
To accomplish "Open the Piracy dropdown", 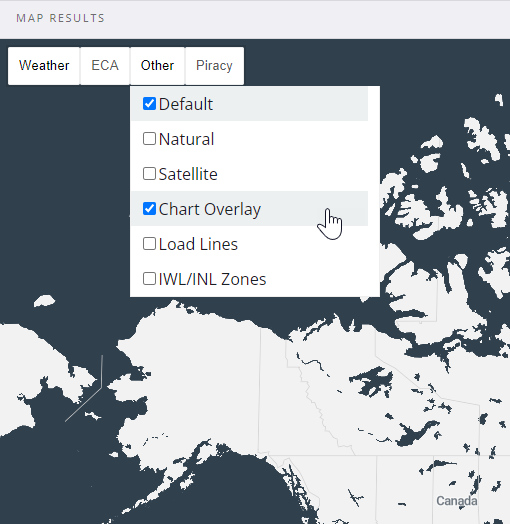I will coord(214,66).
